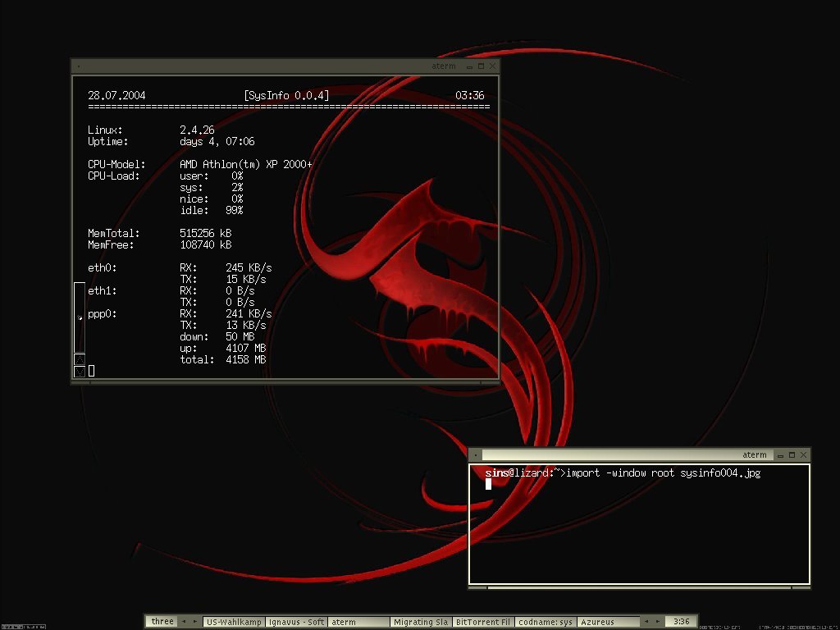840x630 pixels.
Task: Open workspace menu labeled 'three'
Action: [x=162, y=622]
